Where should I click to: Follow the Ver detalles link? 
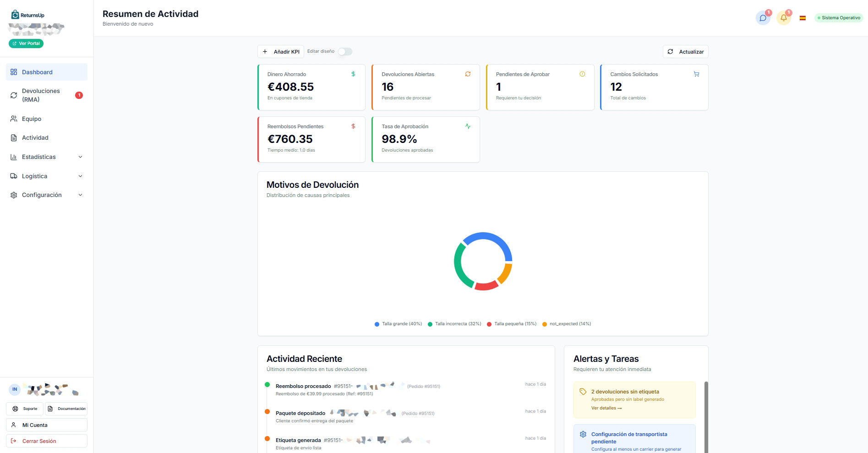[606, 408]
